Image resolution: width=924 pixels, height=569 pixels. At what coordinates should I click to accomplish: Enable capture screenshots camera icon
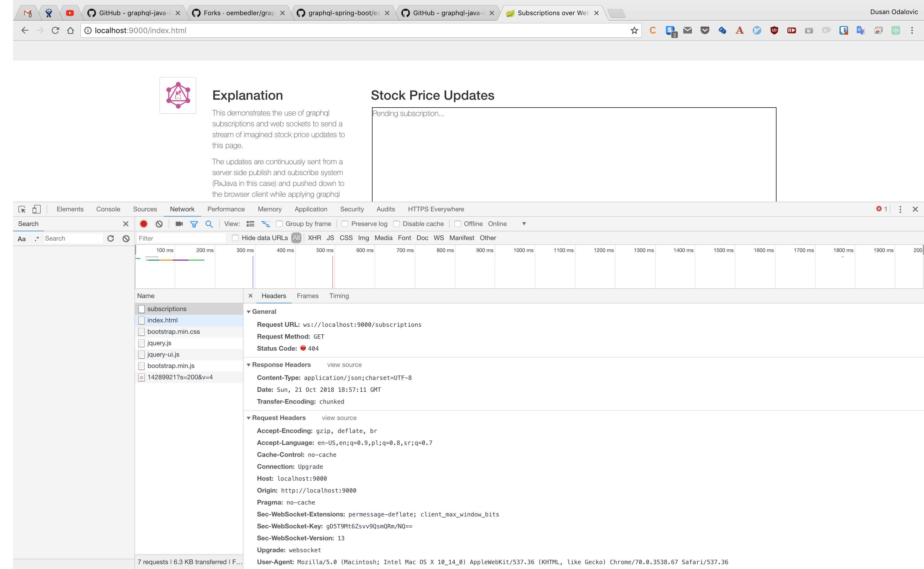click(x=179, y=224)
